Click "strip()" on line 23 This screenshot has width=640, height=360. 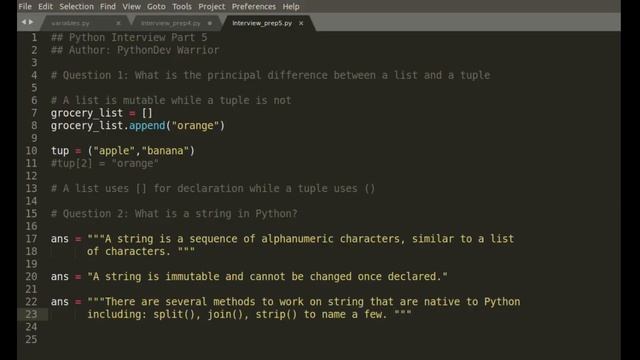coord(276,314)
